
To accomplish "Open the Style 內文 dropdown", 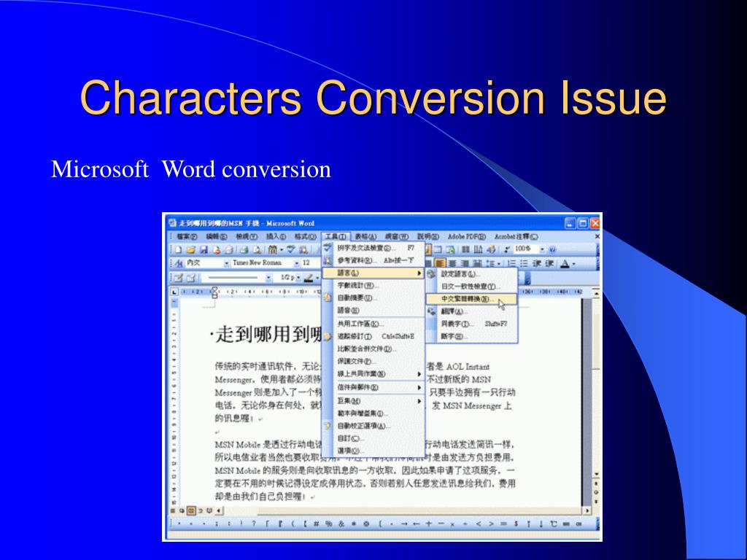I will tap(227, 263).
